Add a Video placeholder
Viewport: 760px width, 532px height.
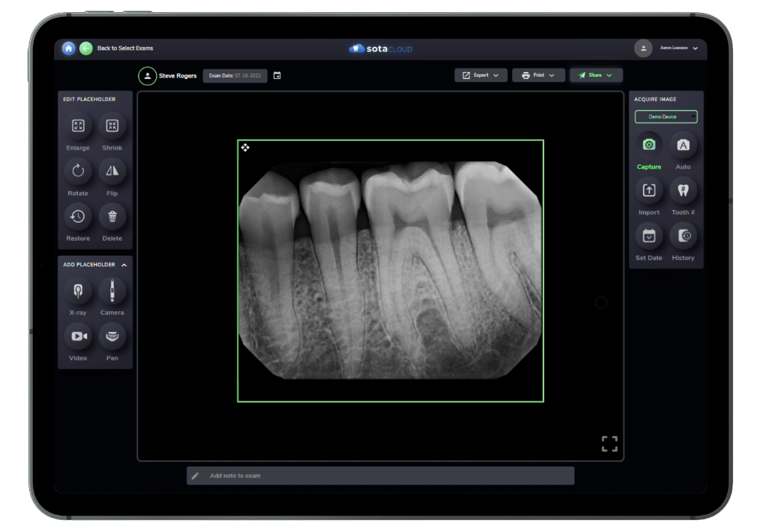coord(78,335)
